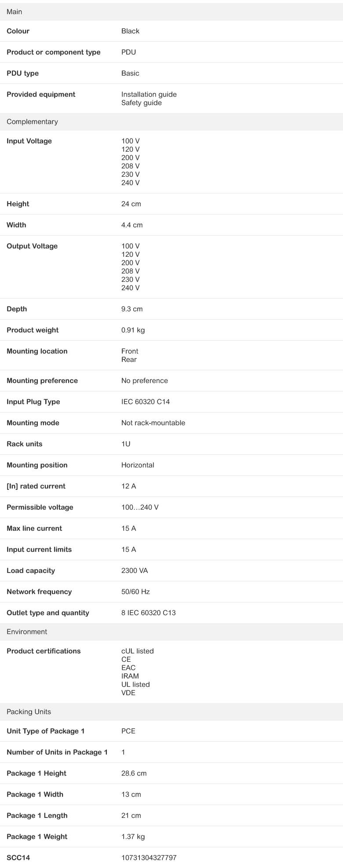Click Installation guide under Provided equipment
The image size is (343, 868).
[x=149, y=95]
